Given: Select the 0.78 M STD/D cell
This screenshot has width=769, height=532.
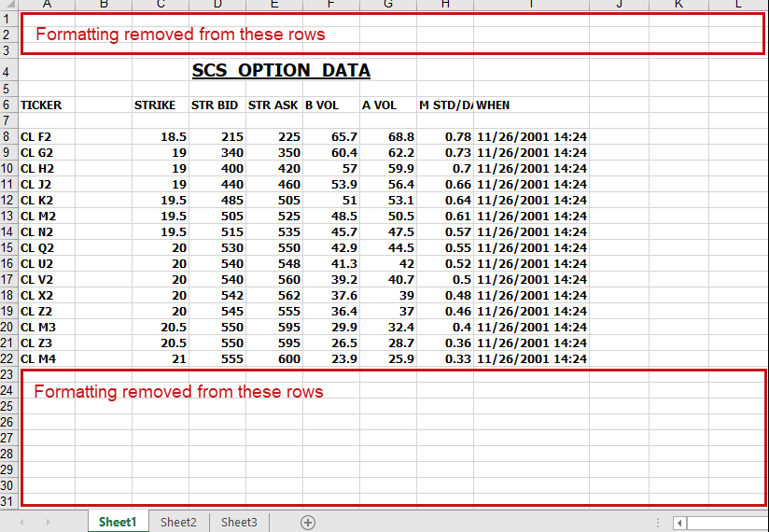Looking at the screenshot, I should [x=445, y=137].
